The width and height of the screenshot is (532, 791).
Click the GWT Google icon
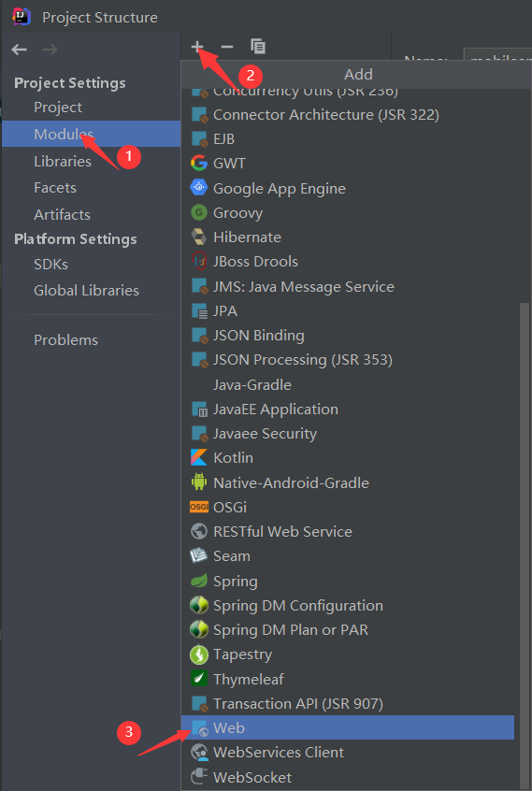pos(199,163)
